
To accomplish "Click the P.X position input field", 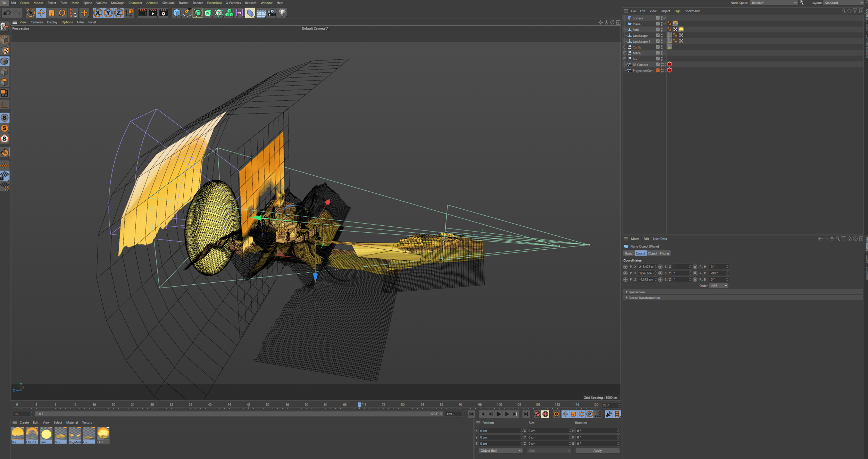I will point(646,267).
